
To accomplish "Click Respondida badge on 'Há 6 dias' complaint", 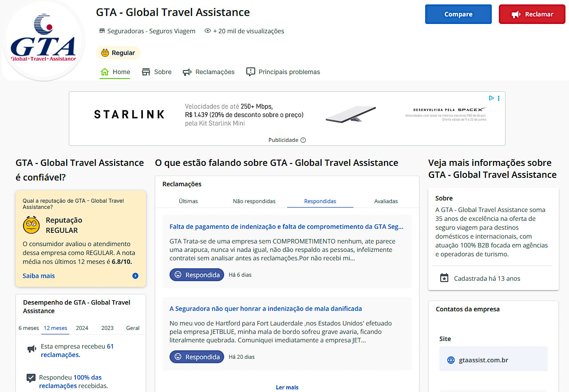I will click(197, 275).
